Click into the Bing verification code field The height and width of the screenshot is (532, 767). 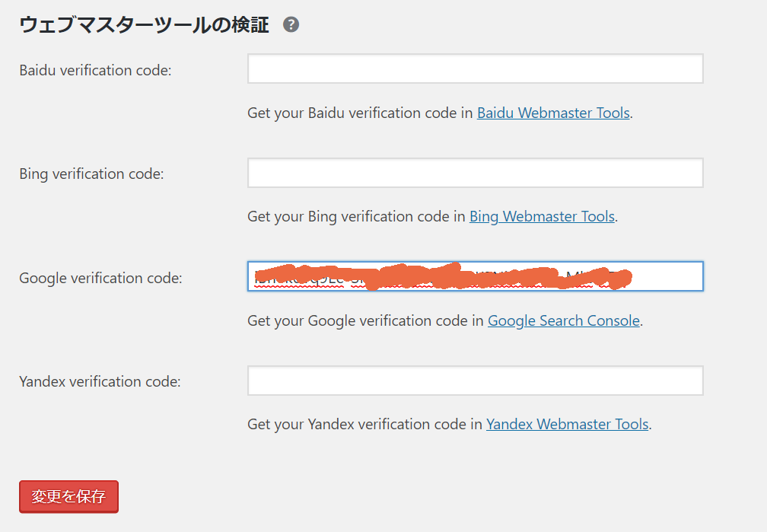[x=475, y=173]
